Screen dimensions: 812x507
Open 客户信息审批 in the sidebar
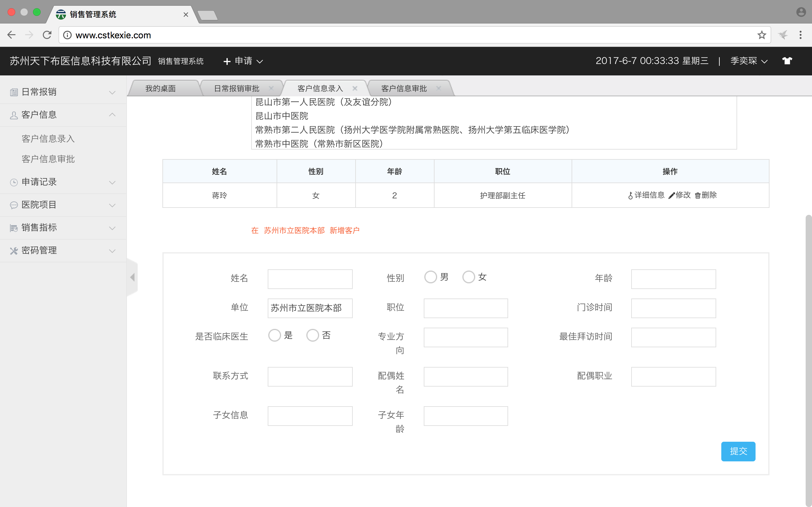pyautogui.click(x=48, y=159)
